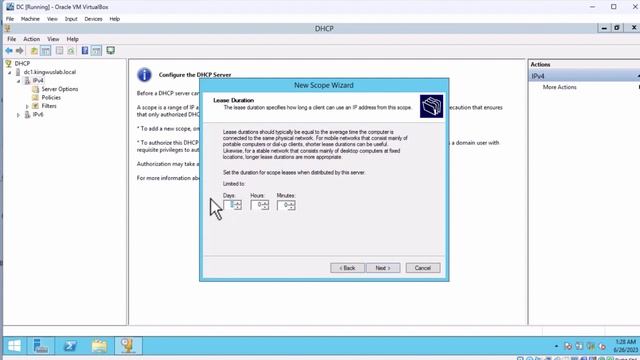Click the blue Help toolbar icon
Screen dimensions: 640x360
click(x=85, y=51)
